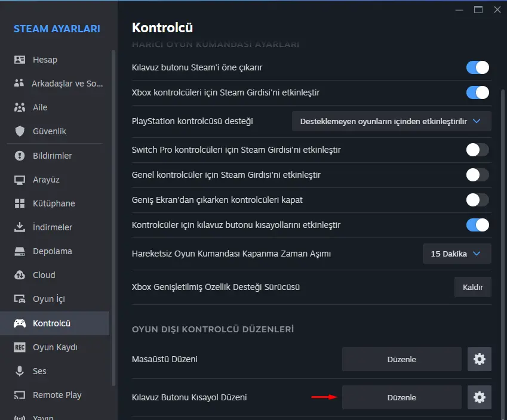Open Remote Play settings

coord(55,395)
